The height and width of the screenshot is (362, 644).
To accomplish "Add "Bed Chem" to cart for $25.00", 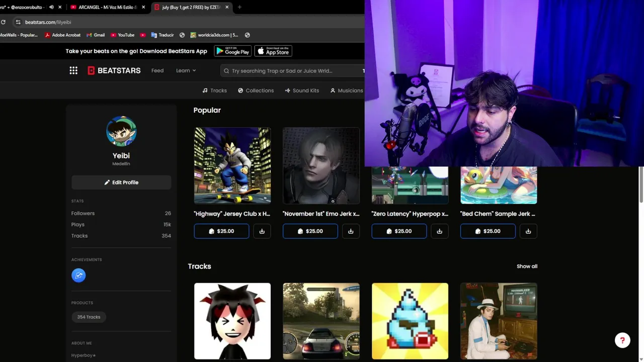I will (x=488, y=231).
